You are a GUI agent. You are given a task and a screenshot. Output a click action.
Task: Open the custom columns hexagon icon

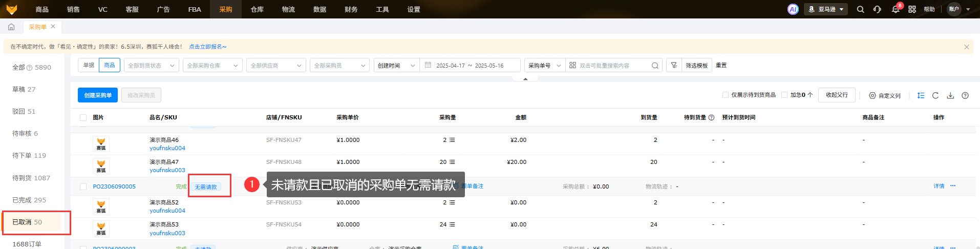(872, 95)
